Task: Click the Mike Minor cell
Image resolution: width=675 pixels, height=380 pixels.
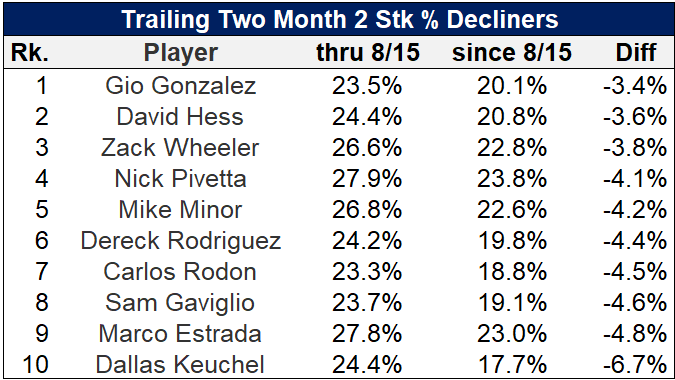Action: (180, 210)
